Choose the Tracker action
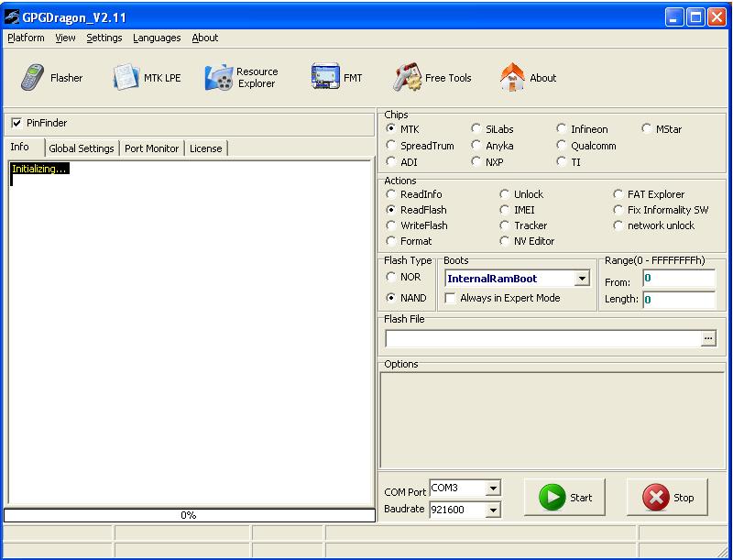Viewport: 733px width, 560px height. [505, 225]
